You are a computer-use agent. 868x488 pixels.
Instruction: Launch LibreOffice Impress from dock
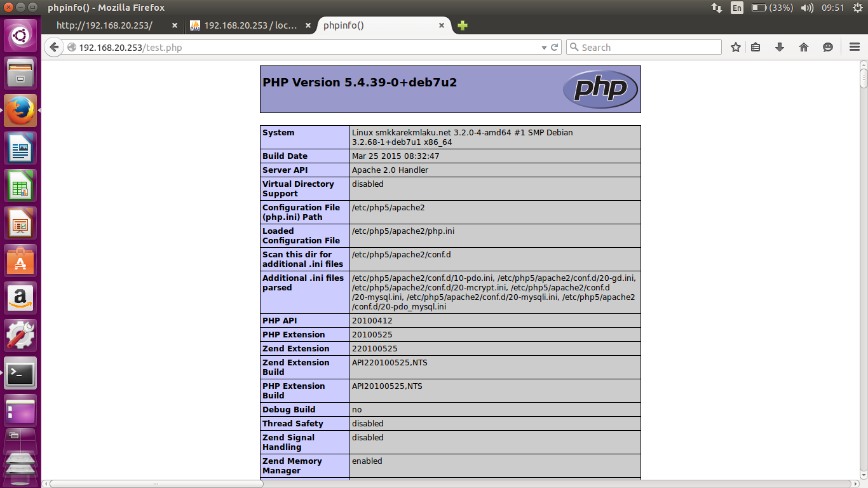(x=20, y=223)
